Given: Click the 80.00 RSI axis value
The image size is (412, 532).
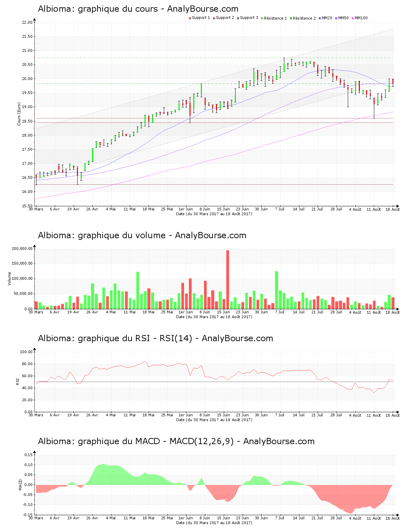Looking at the screenshot, I should [27, 364].
